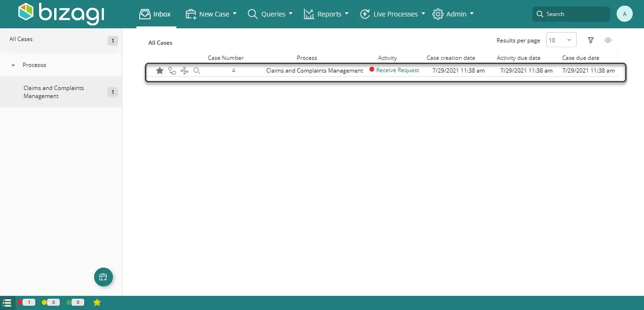Open the Admin dropdown menu
Image resolution: width=644 pixels, height=310 pixels.
tap(453, 14)
